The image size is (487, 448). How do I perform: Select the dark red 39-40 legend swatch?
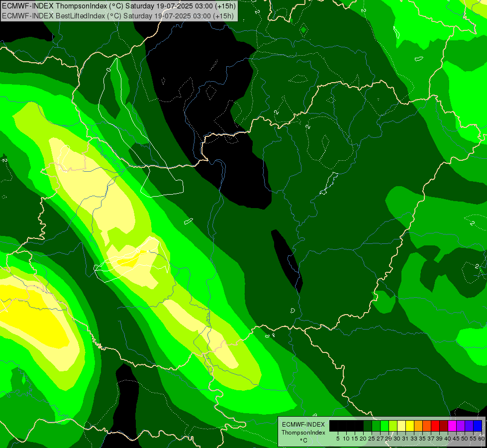click(444, 426)
